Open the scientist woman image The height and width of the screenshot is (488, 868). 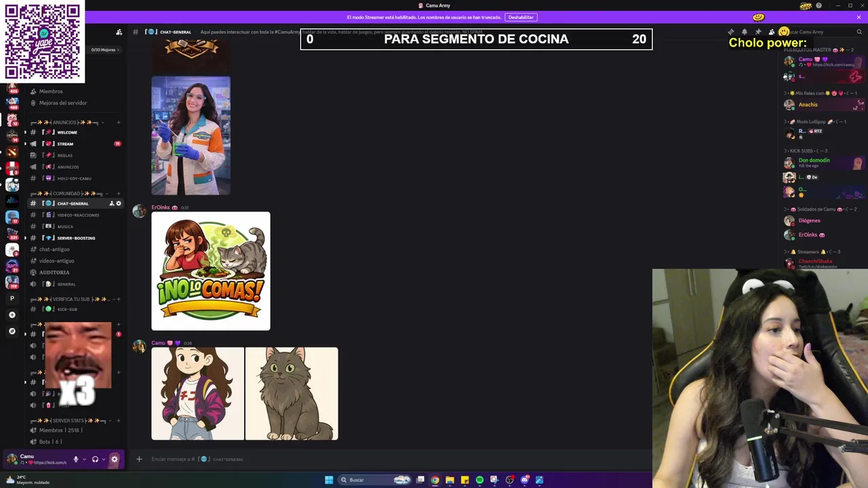click(191, 136)
